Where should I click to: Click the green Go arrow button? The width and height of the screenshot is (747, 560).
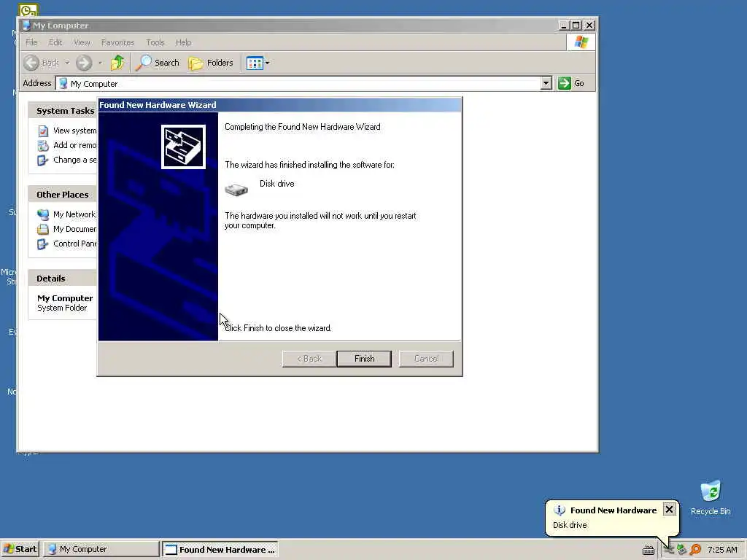click(x=565, y=83)
